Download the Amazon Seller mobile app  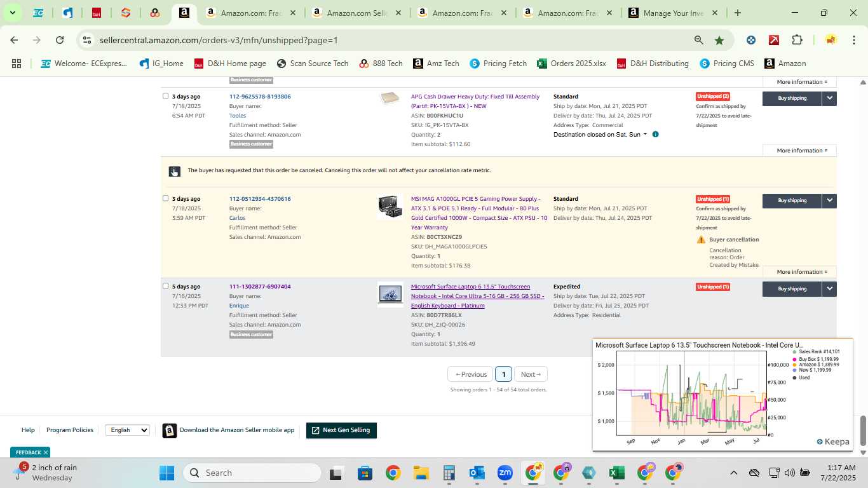click(229, 430)
